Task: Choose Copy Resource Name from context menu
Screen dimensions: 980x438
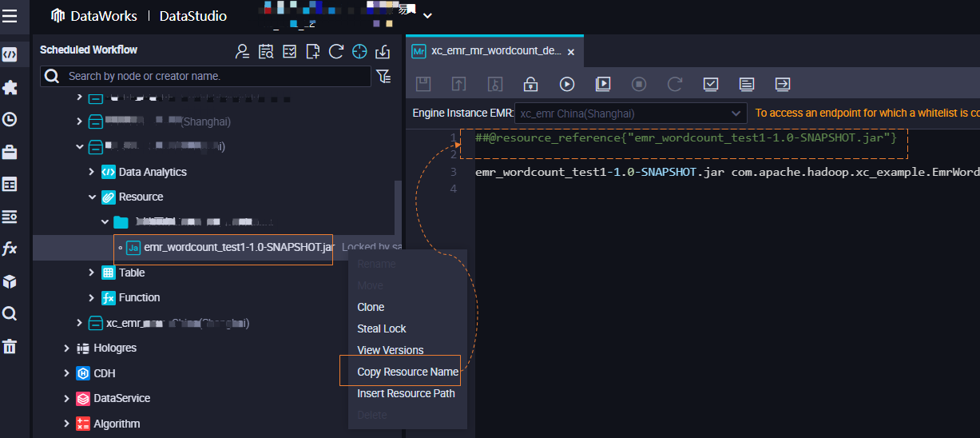Action: pyautogui.click(x=407, y=372)
